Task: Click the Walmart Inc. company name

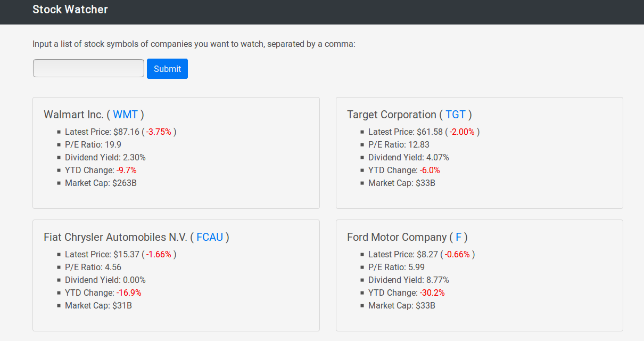Action: (73, 115)
